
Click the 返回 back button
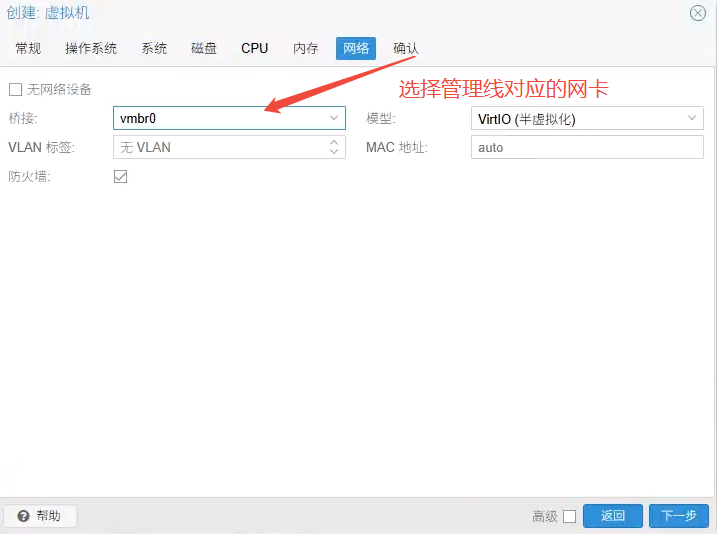[x=612, y=516]
